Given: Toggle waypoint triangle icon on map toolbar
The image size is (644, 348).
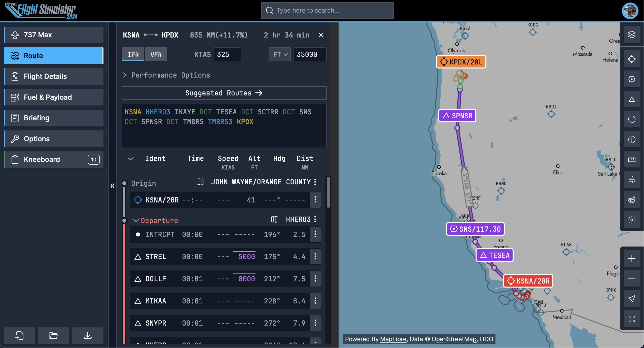Looking at the screenshot, I should (x=632, y=99).
